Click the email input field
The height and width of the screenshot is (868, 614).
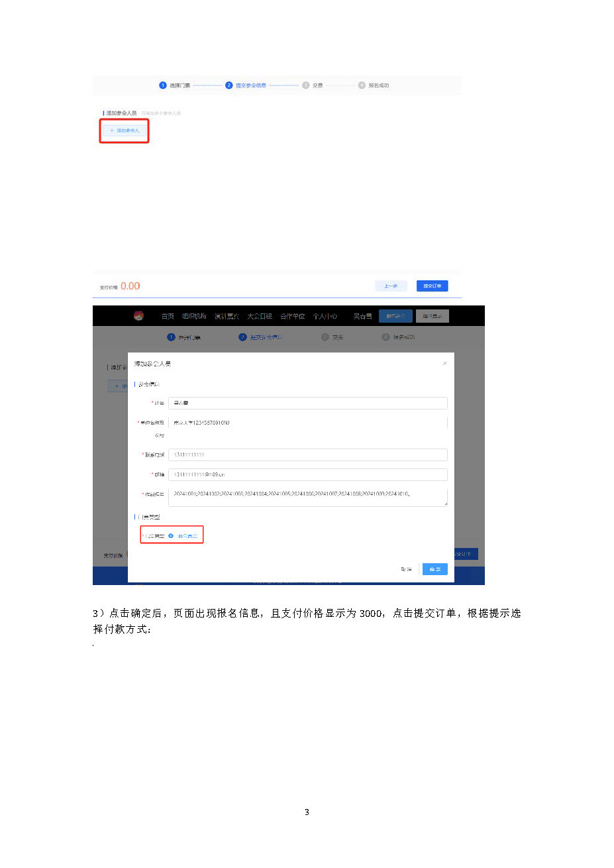(x=307, y=474)
